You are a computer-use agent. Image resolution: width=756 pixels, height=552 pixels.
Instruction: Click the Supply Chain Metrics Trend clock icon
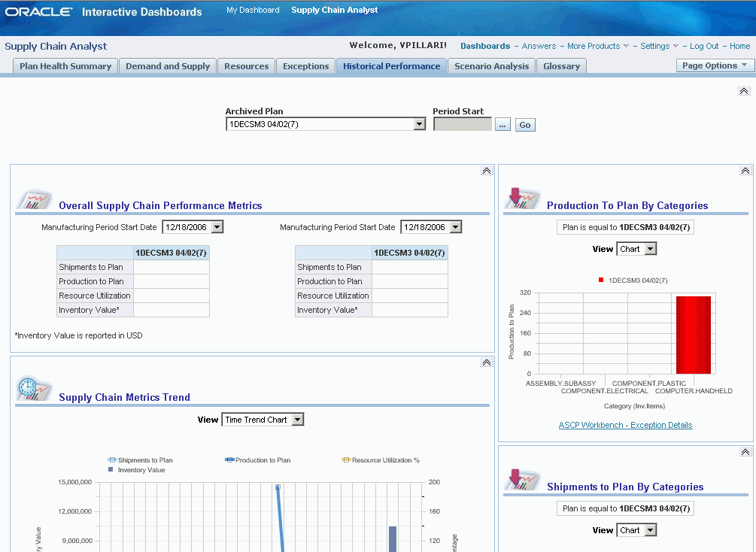tap(34, 389)
